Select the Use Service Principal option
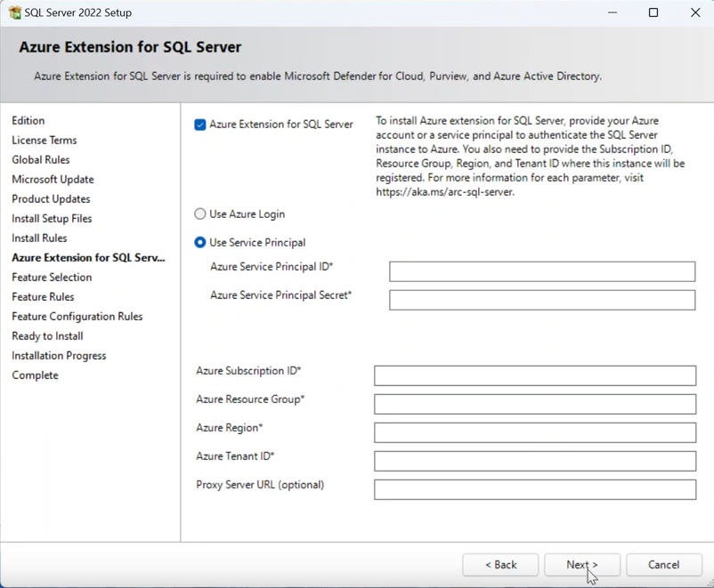714x588 pixels. [x=200, y=243]
